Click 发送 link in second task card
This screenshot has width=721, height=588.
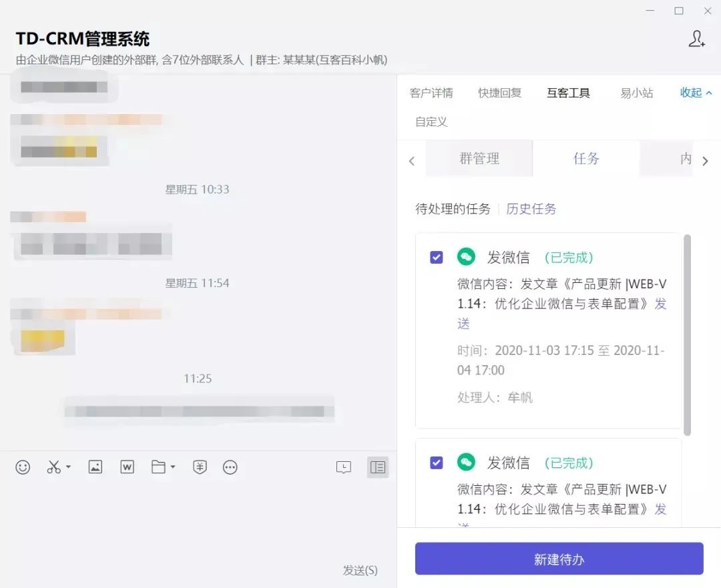click(x=660, y=509)
